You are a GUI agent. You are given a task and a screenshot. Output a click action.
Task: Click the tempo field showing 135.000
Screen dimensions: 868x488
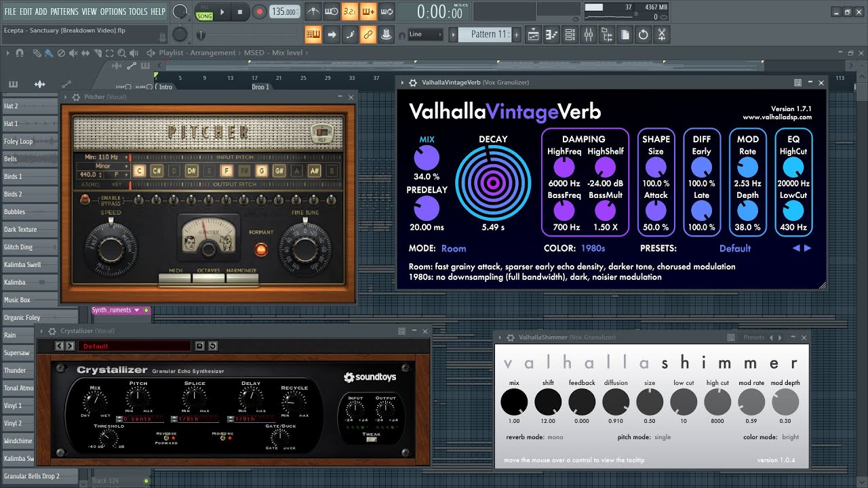285,12
